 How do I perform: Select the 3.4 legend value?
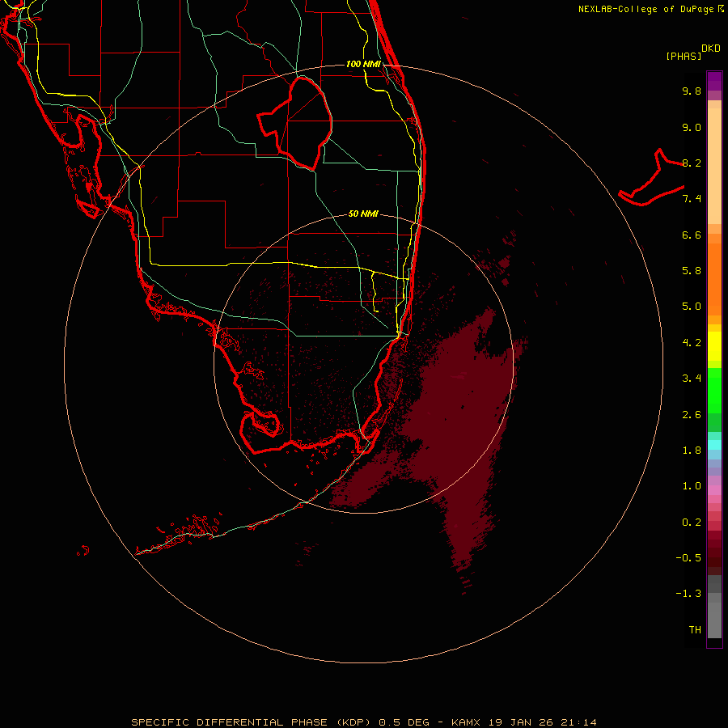[x=692, y=379]
